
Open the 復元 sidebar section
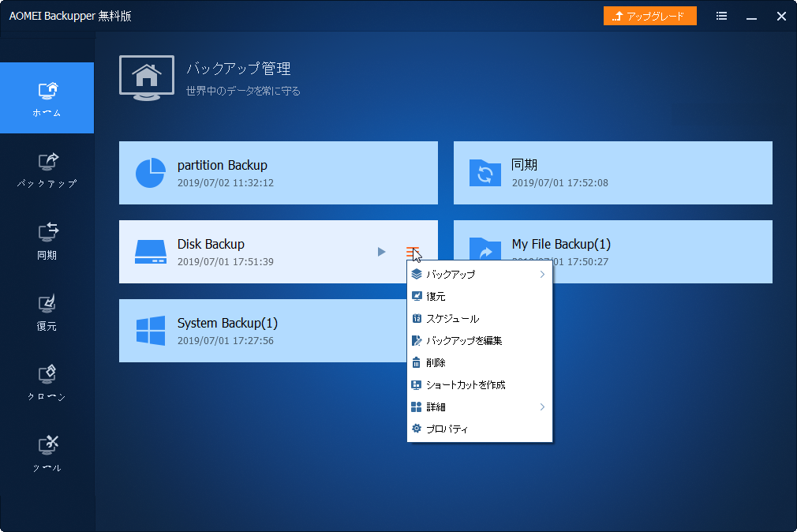47,313
